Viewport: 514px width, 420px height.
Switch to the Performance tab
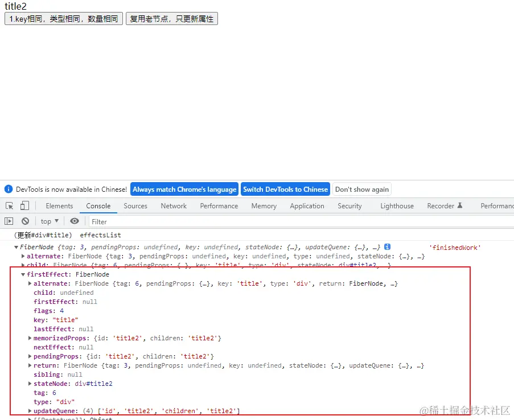tap(219, 206)
